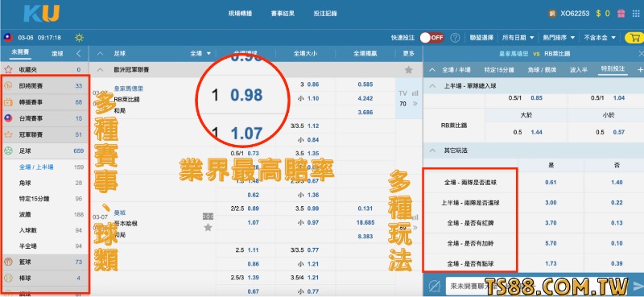Favorite the 曼城 match with its star
Screen dimensions: 644x297
(208, 227)
